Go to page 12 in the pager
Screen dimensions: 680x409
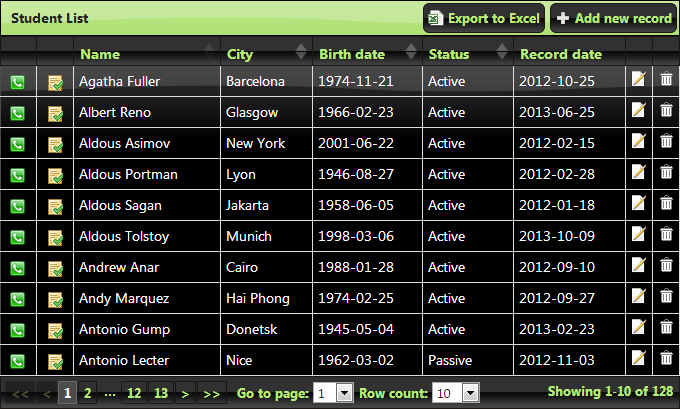[134, 393]
